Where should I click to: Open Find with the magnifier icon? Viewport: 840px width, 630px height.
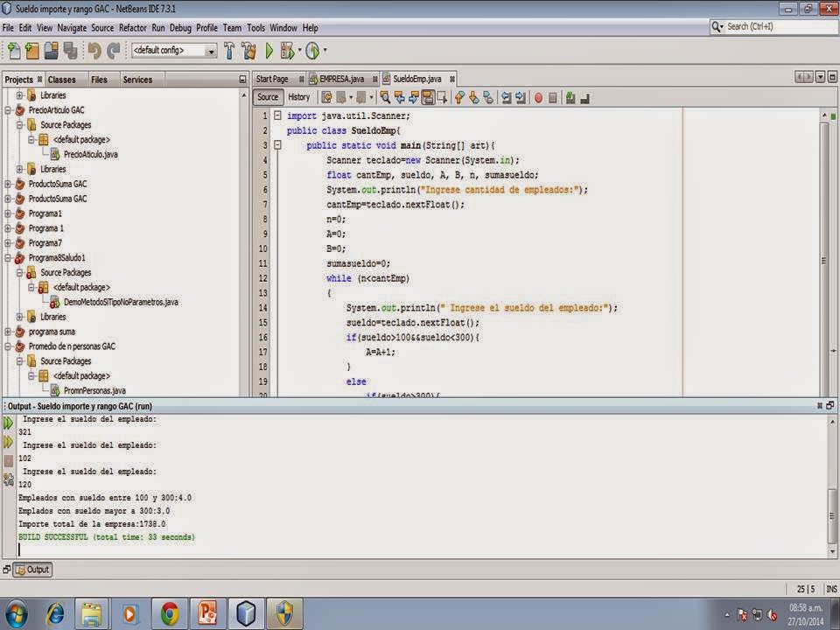click(385, 97)
